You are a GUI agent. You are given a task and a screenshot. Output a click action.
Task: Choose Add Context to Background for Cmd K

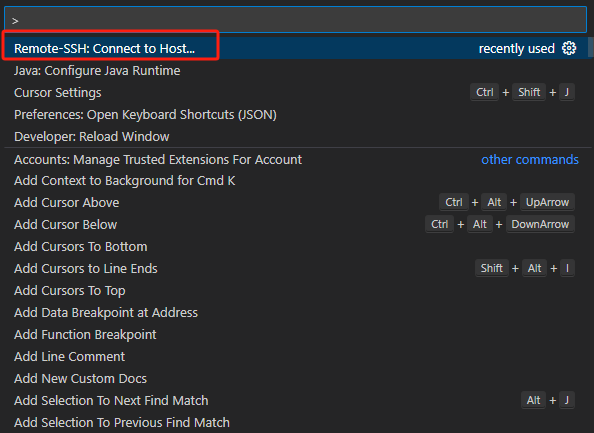[295, 181]
